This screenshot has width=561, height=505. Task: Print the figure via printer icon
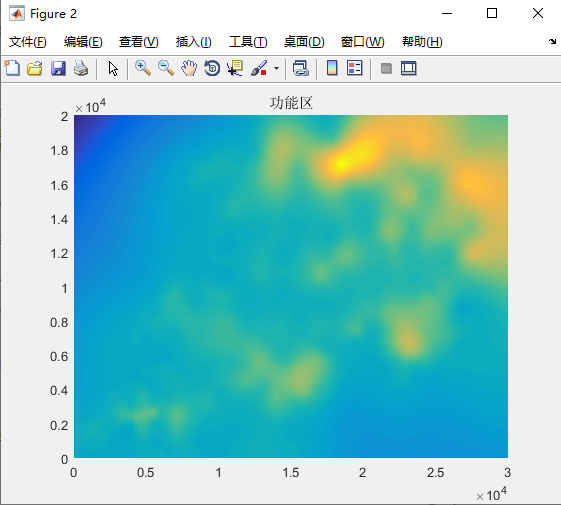click(x=81, y=68)
